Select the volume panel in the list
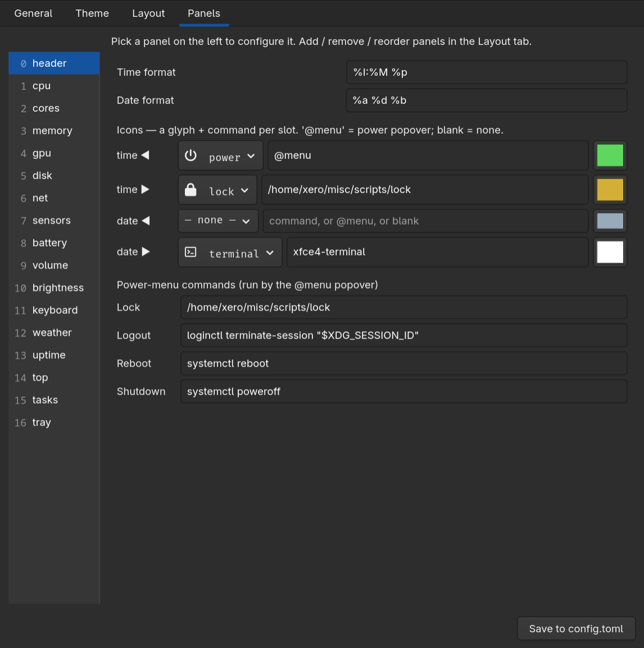This screenshot has height=648, width=644. pyautogui.click(x=54, y=265)
